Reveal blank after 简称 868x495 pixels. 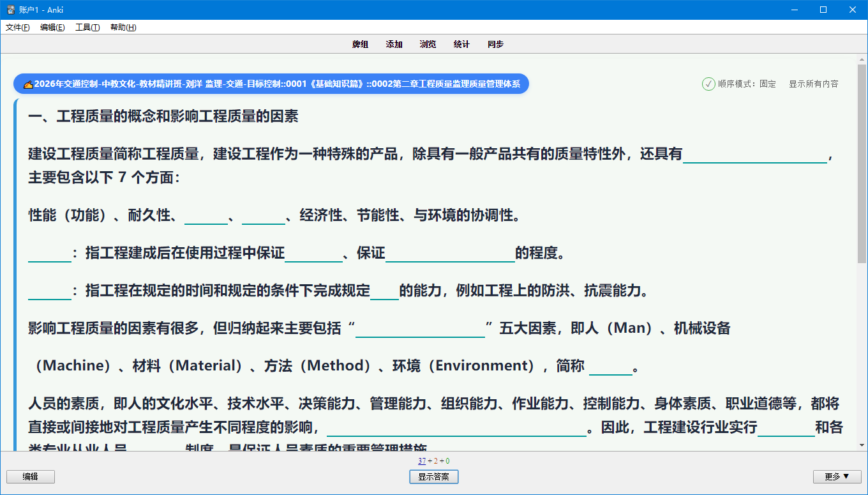tap(610, 366)
